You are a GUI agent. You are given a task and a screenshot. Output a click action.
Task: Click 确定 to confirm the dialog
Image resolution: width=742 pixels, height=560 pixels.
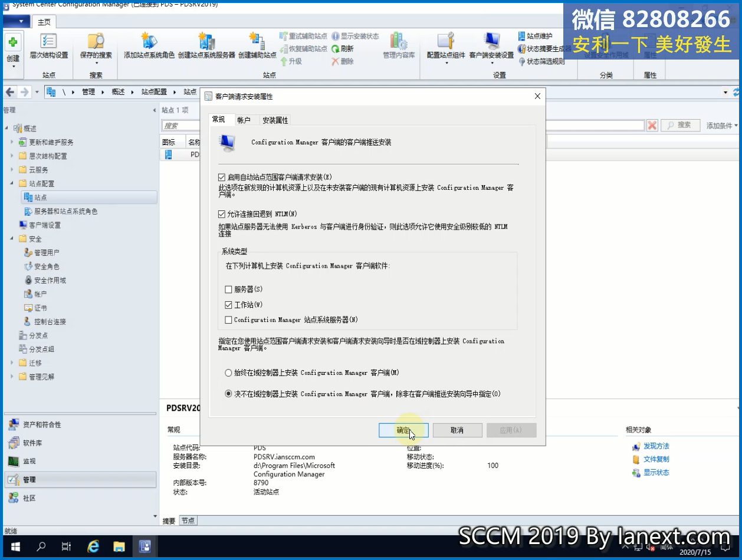(x=403, y=430)
